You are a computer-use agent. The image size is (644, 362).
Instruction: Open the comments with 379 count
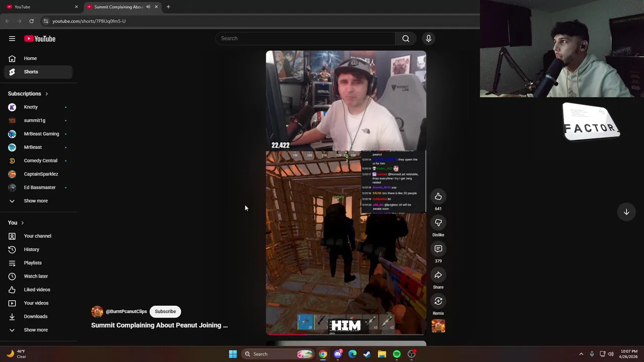(438, 249)
